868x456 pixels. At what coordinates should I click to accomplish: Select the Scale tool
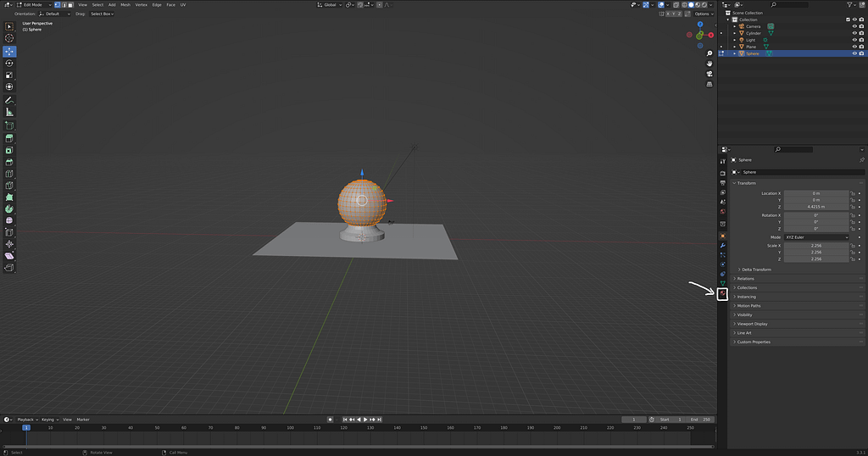point(9,75)
